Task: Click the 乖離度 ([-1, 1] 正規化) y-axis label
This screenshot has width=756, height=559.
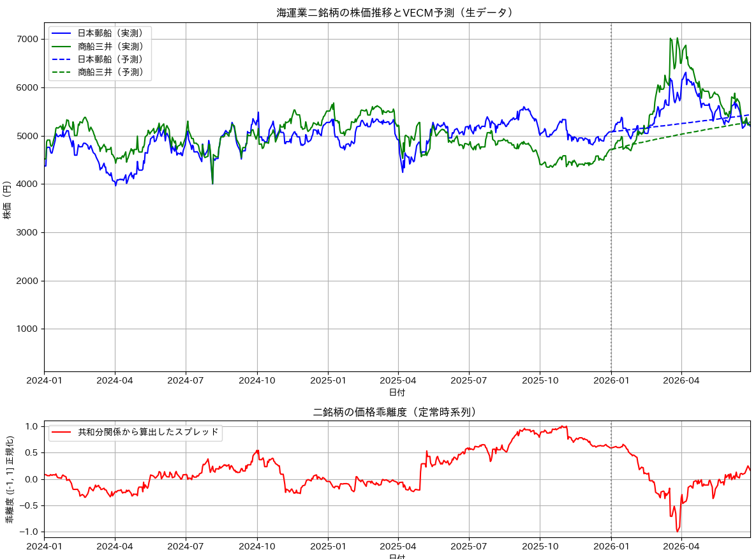Action: coord(10,480)
